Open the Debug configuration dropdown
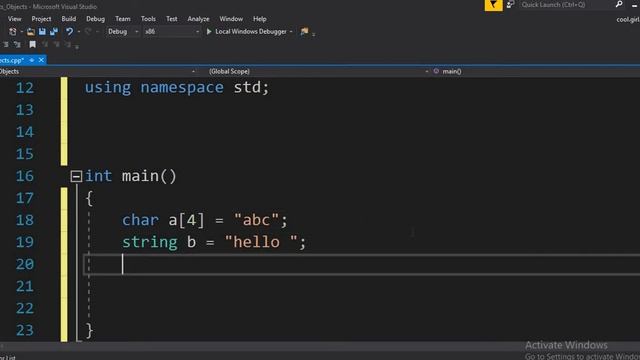 click(122, 31)
